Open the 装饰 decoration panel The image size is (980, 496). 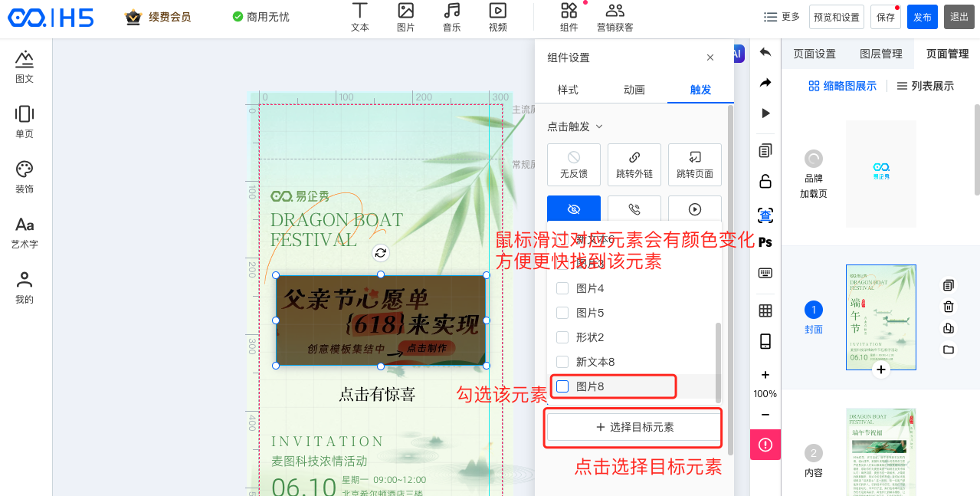[x=25, y=178]
